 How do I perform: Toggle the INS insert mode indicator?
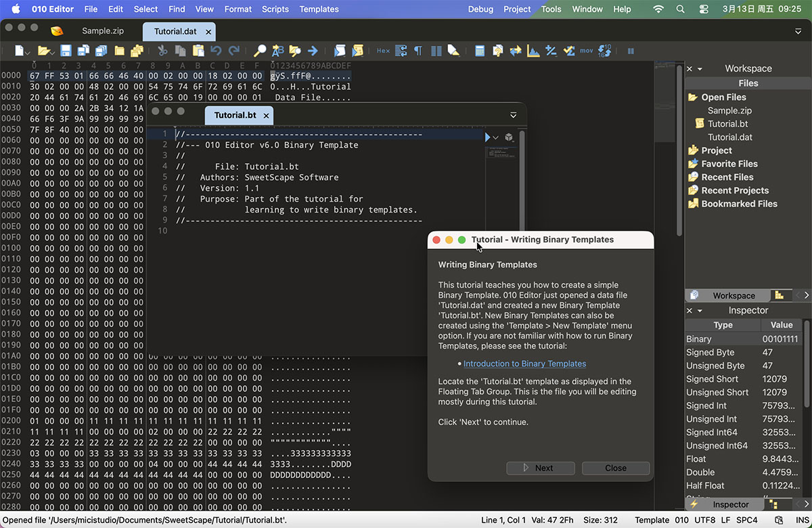click(802, 520)
